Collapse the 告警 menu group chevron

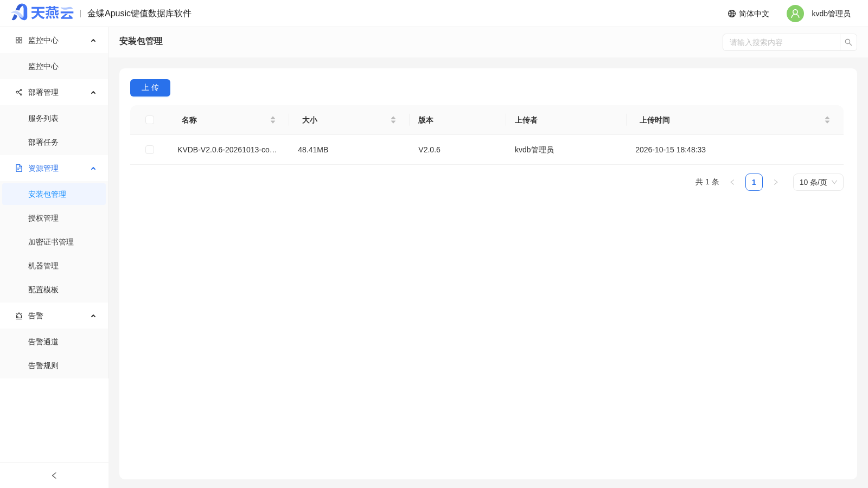click(x=93, y=316)
